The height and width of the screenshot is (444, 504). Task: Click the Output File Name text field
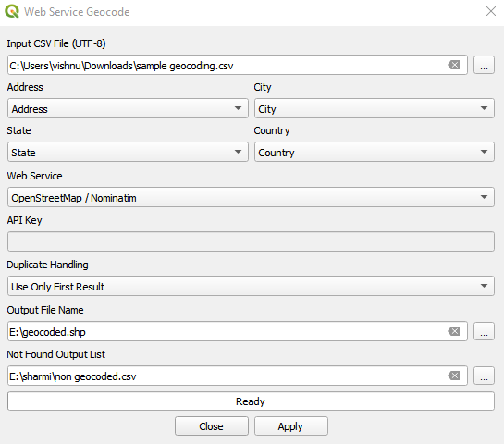238,331
